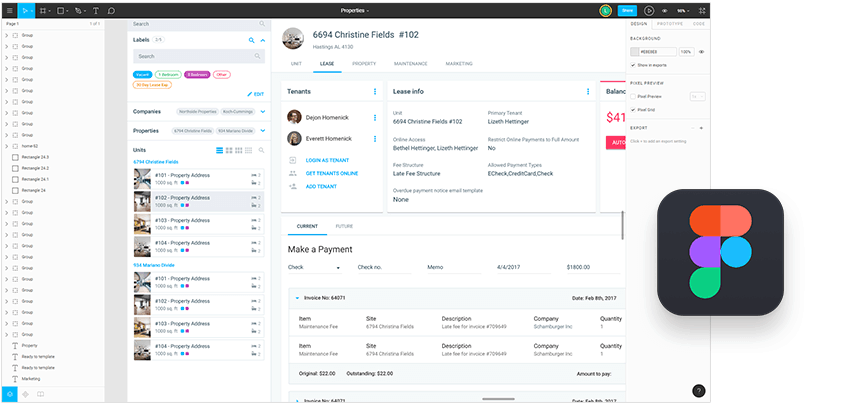Screen dimensions: 848x403
Task: Toggle the Pixel Grid checkbox
Action: [x=633, y=109]
